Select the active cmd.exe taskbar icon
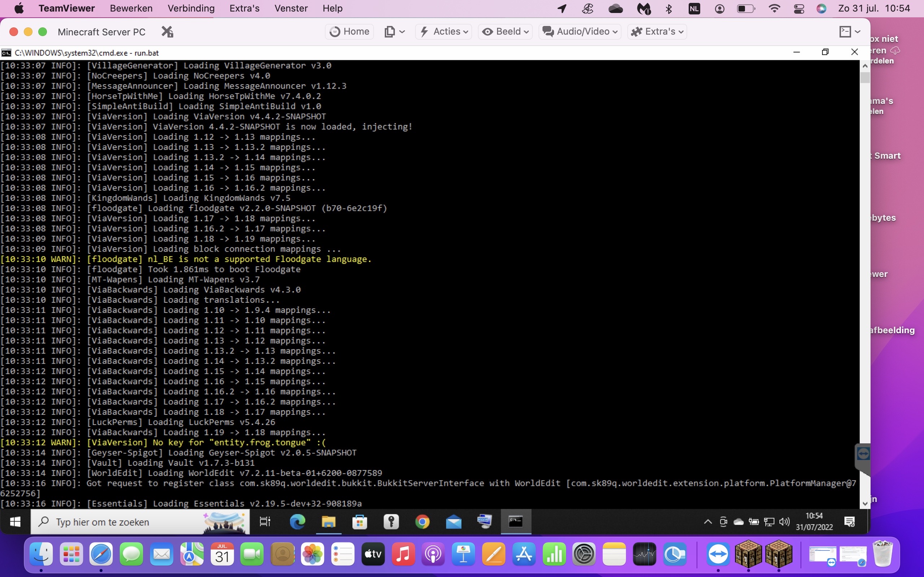The image size is (924, 577). tap(516, 522)
